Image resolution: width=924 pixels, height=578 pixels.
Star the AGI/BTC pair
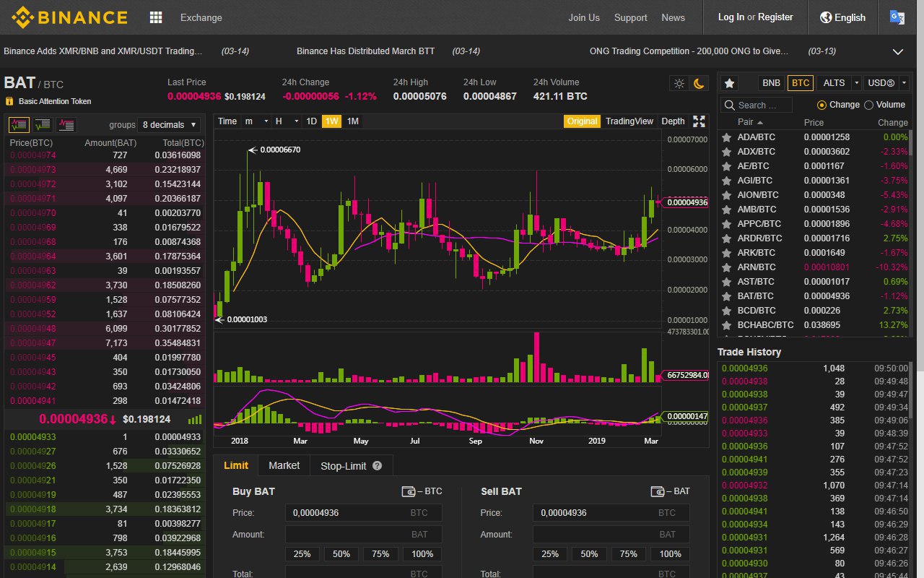726,181
